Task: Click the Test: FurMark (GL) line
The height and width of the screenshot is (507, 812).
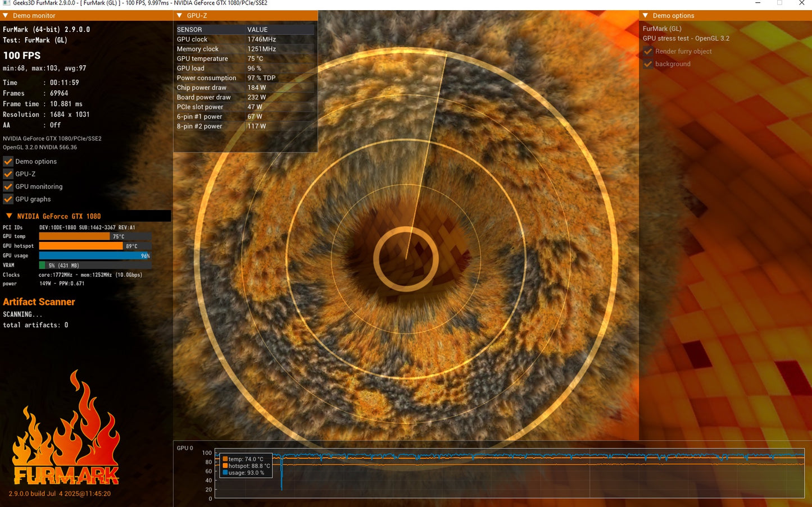Action: click(35, 40)
